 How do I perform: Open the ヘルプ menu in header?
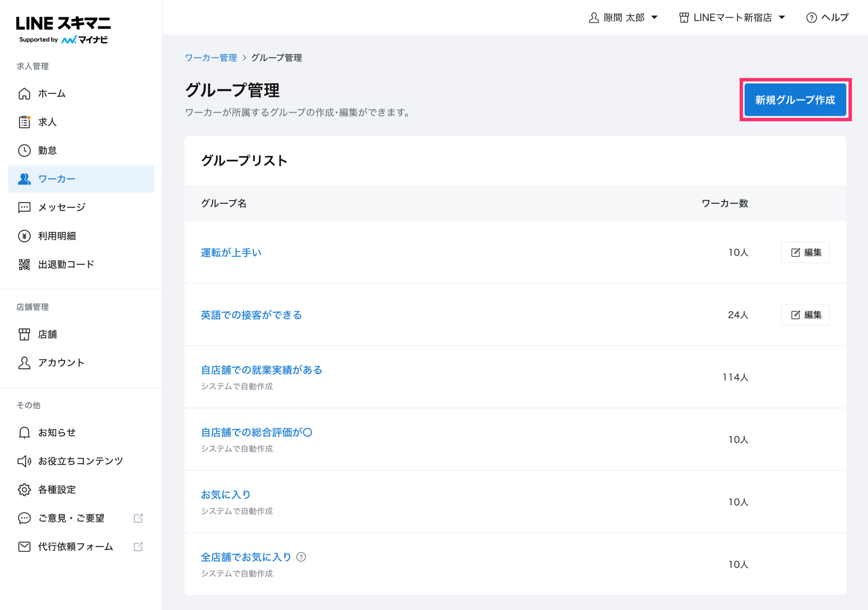828,17
